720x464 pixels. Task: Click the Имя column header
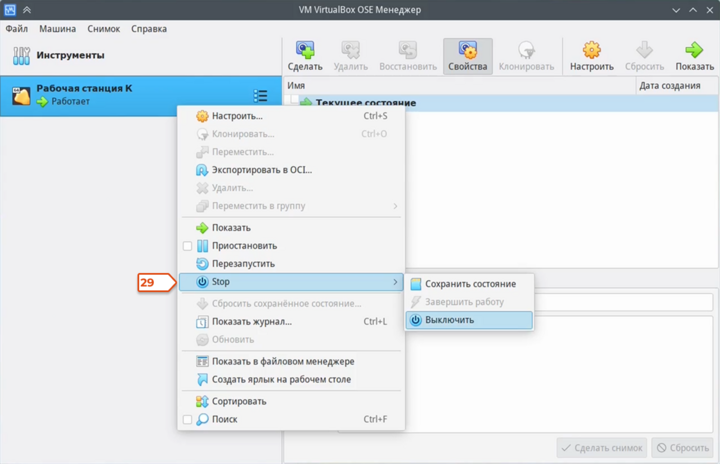[460, 85]
